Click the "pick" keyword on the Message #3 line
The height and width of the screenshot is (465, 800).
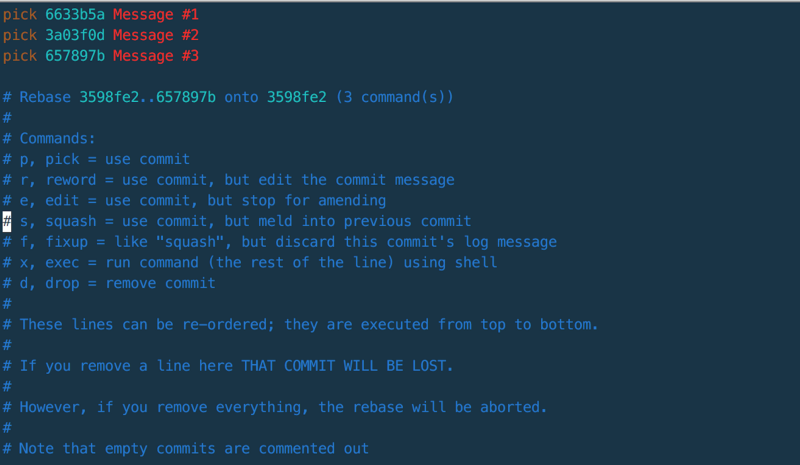(20, 56)
